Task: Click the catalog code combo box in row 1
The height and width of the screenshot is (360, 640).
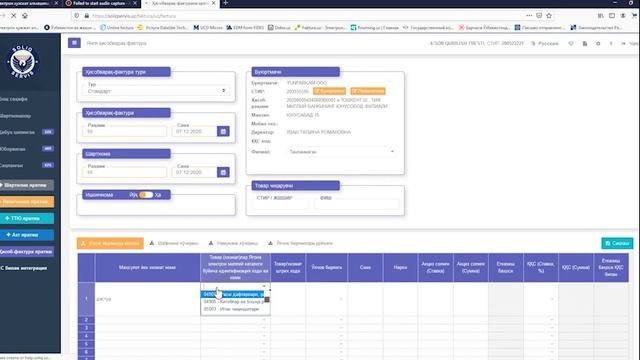Action: tap(235, 286)
